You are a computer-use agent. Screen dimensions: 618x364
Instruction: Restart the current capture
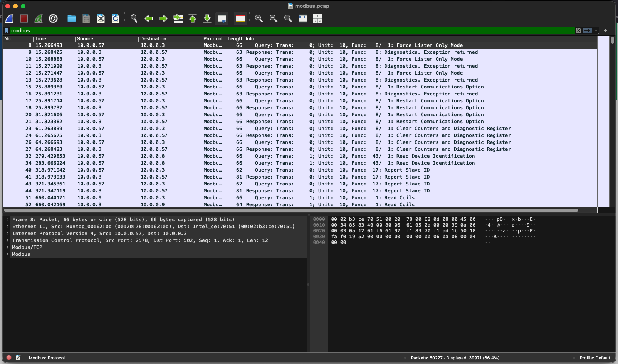38,18
